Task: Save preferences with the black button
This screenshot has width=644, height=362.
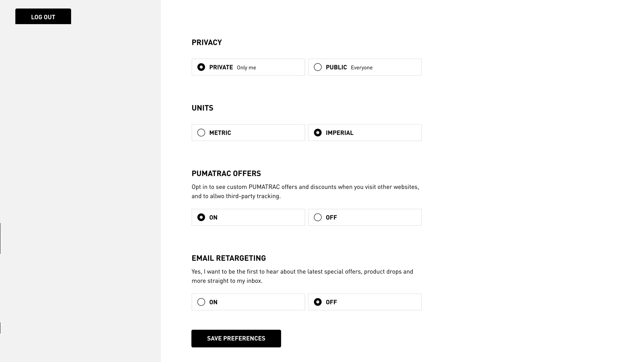Action: pyautogui.click(x=236, y=338)
